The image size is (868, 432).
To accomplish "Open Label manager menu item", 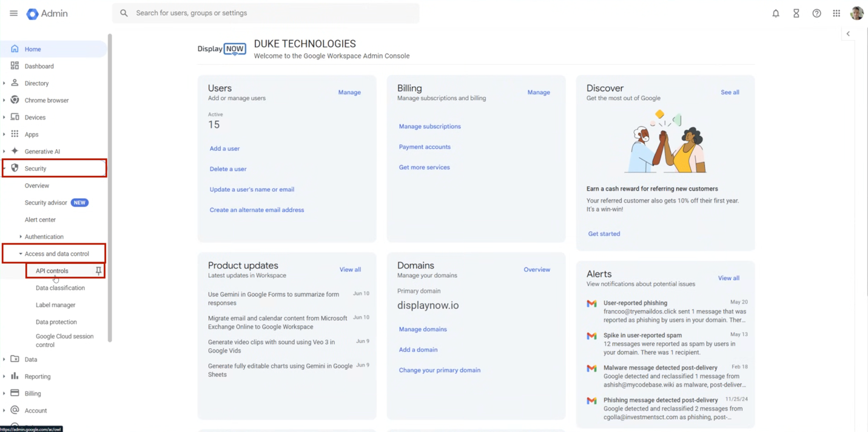I will point(55,305).
